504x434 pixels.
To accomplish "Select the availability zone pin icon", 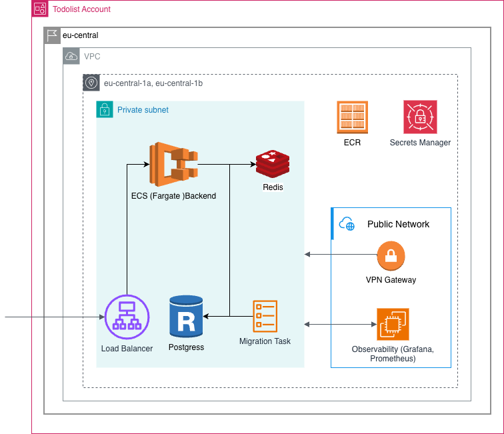I will click(x=91, y=83).
